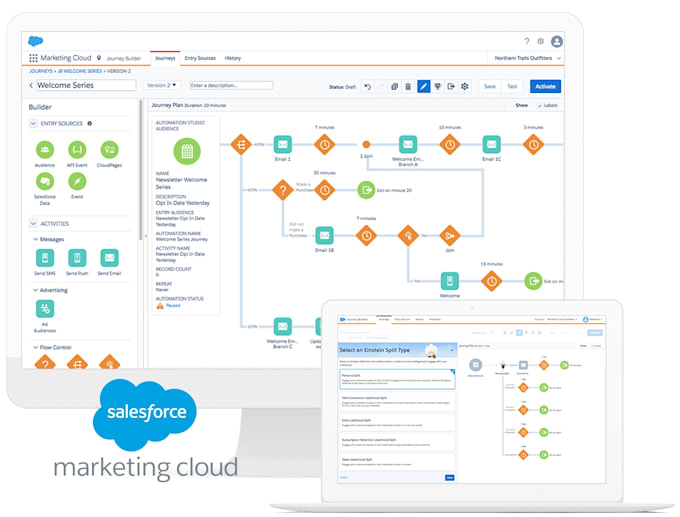This screenshot has width=680, height=517.
Task: Select the API Event entry source icon
Action: [77, 150]
